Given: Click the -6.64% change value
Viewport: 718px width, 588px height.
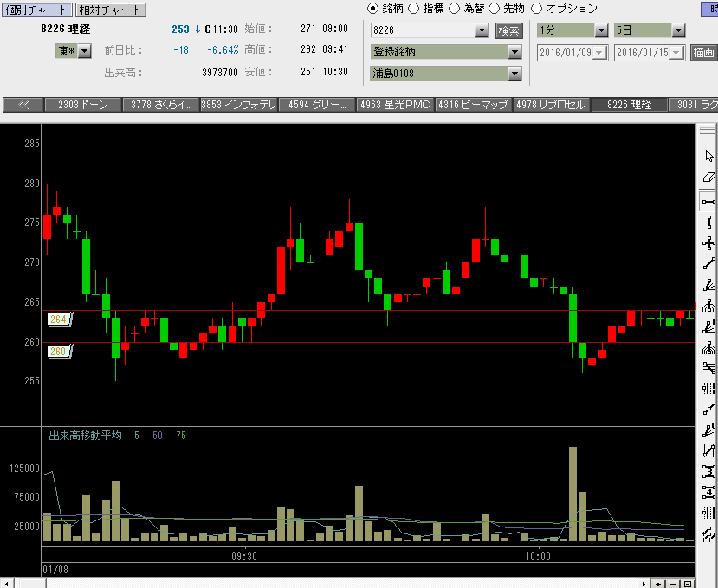Looking at the screenshot, I should [x=223, y=50].
